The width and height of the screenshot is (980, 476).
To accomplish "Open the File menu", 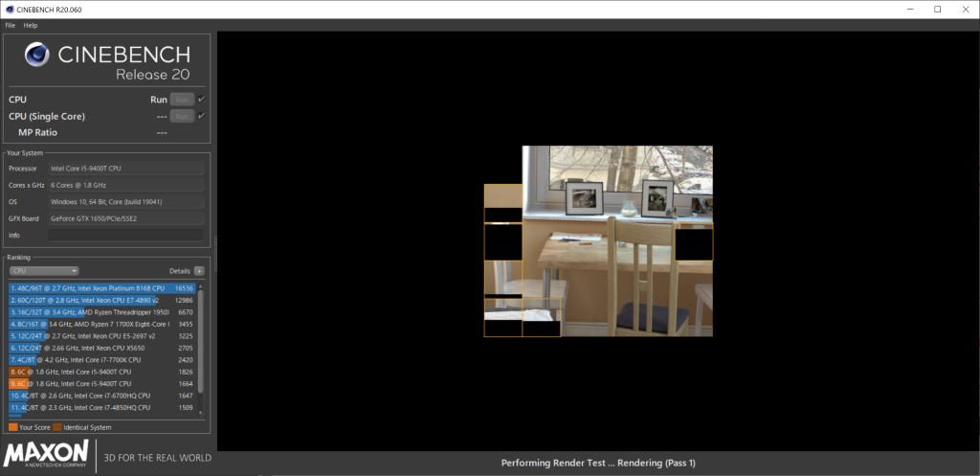I will 10,26.
